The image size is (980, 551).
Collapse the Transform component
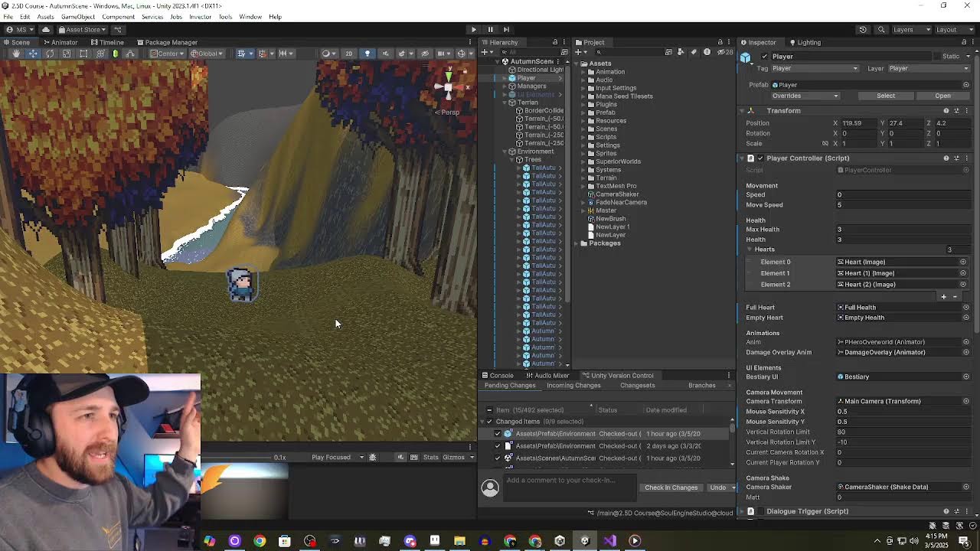[741, 111]
